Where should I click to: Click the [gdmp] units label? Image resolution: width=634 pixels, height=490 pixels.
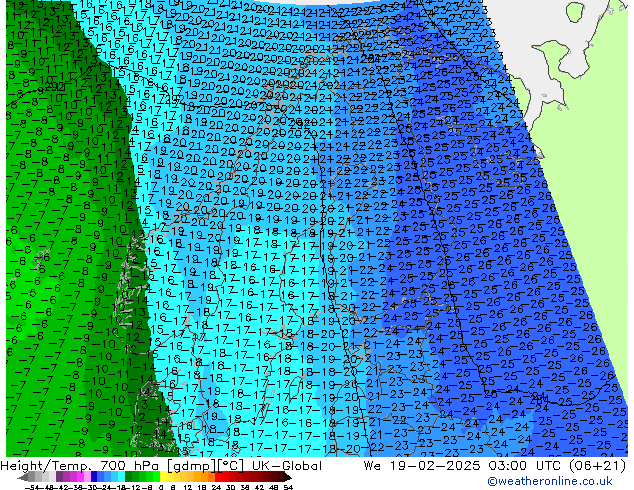(191, 466)
